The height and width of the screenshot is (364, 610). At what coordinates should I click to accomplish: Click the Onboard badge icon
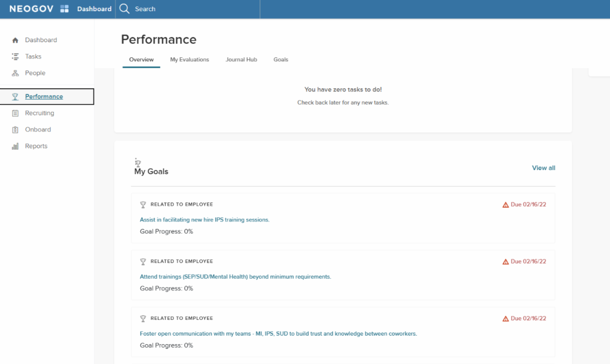click(15, 129)
